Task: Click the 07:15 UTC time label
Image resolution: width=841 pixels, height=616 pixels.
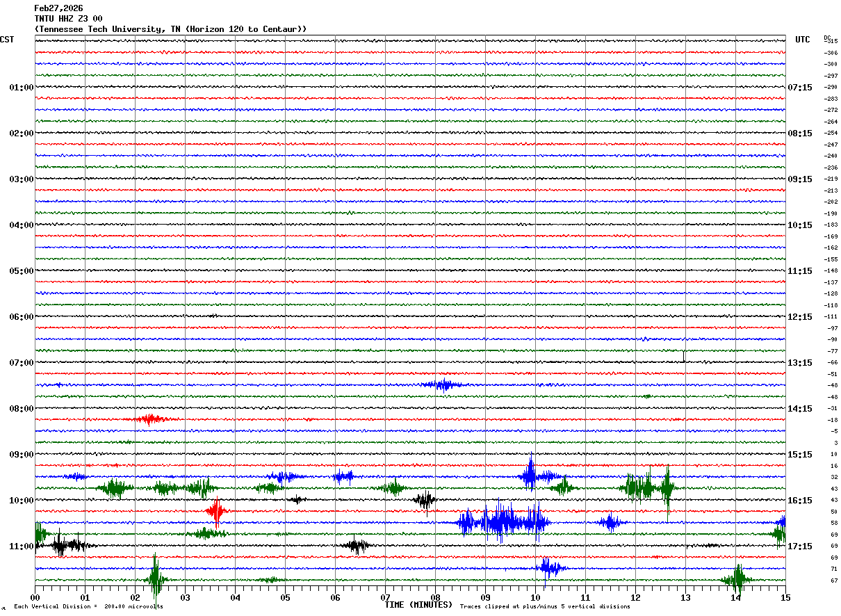Action: tap(800, 88)
